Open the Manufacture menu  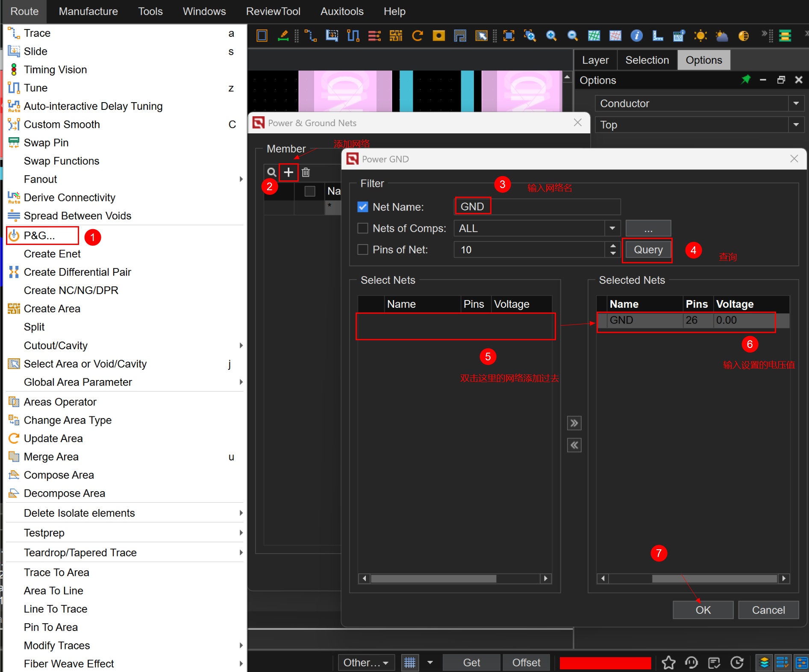[x=88, y=12]
